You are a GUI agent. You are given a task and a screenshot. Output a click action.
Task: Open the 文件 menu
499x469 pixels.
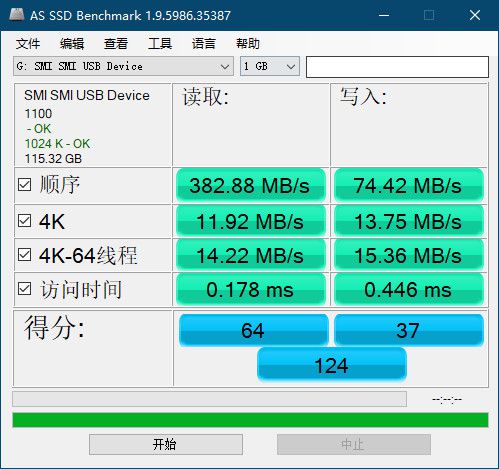click(28, 44)
